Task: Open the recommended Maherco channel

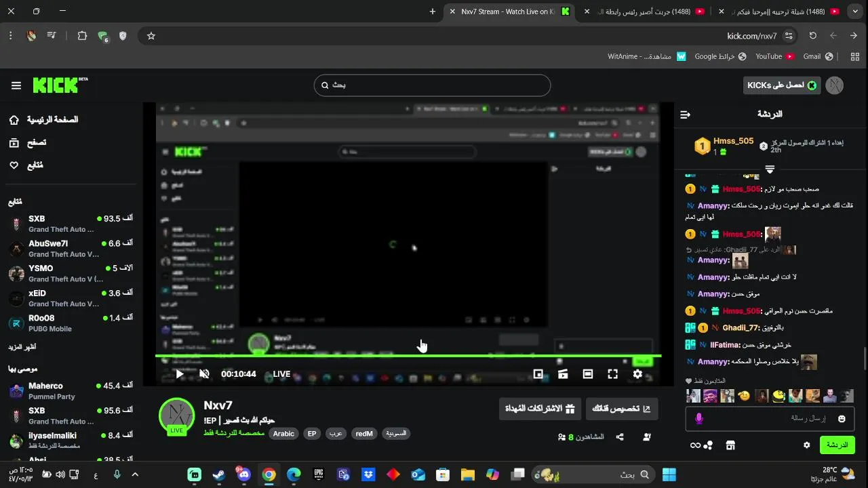Action: 71,391
